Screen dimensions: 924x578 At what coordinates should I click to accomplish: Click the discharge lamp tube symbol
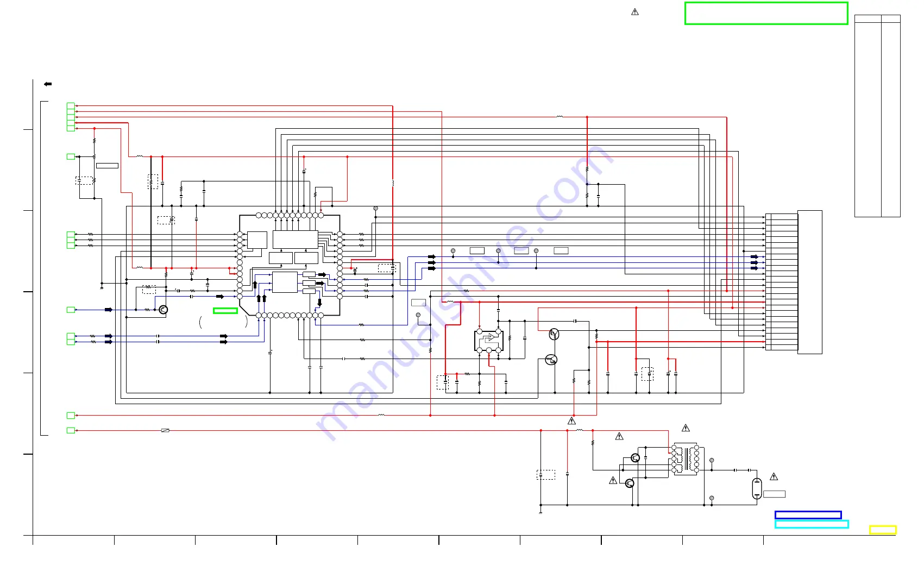[757, 488]
